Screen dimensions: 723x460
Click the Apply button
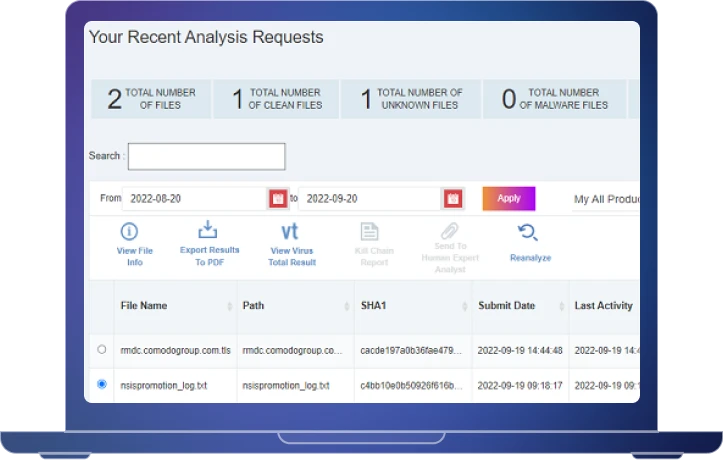[509, 198]
